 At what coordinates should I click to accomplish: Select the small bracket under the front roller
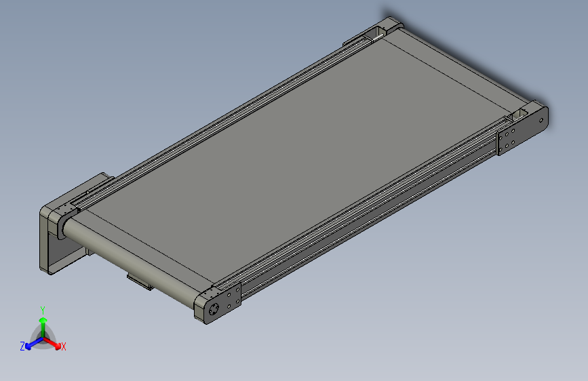tap(140, 282)
